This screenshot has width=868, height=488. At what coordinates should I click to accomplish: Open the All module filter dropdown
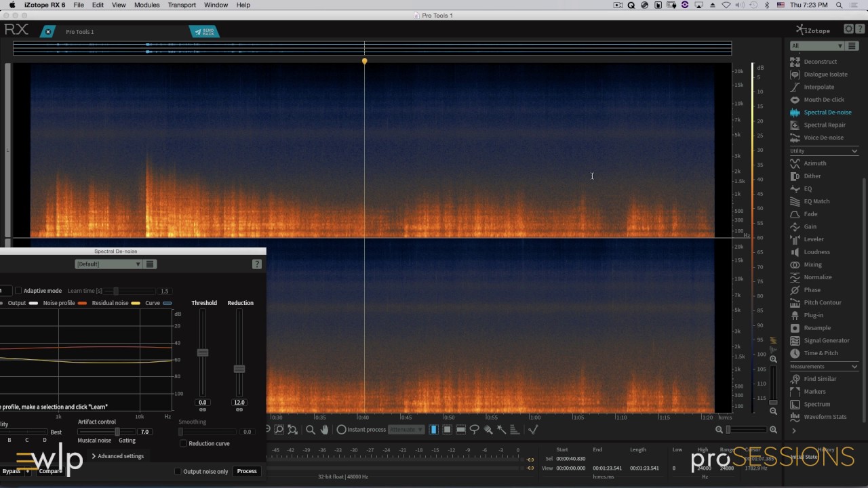point(817,46)
